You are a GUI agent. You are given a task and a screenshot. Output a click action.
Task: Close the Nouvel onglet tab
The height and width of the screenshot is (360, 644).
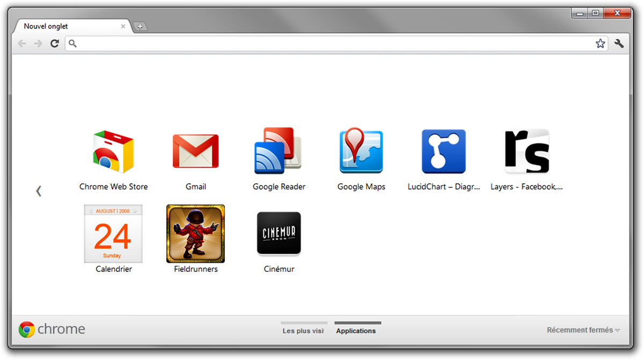(x=123, y=26)
